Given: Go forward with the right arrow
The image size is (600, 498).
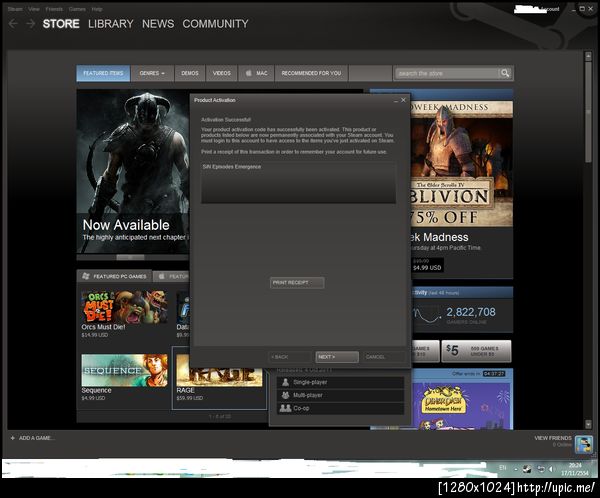Looking at the screenshot, I should coord(30,24).
